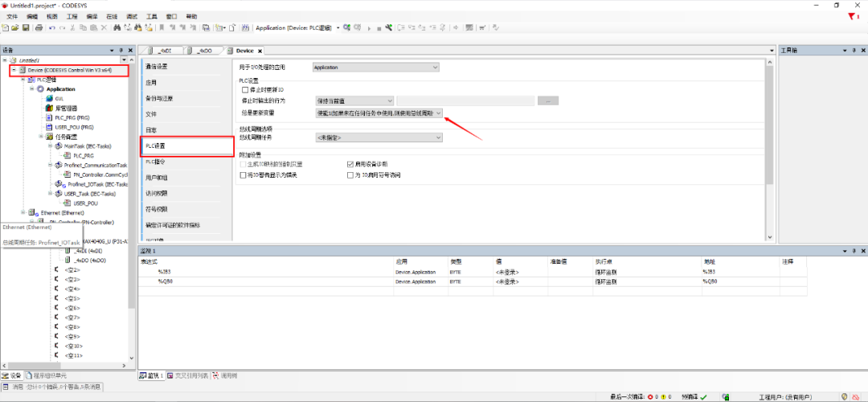Collapse the MainTask (IEC-Tasks) tree node
The image size is (868, 402).
coord(51,146)
